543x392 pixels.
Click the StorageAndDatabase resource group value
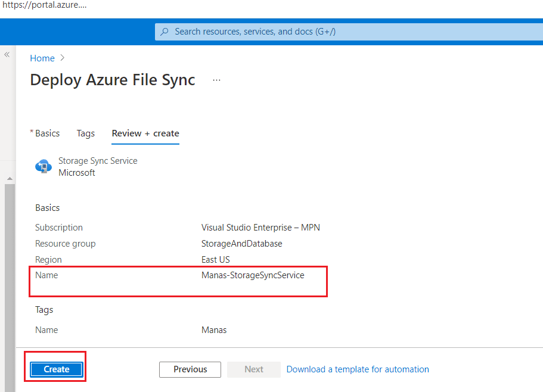click(241, 244)
